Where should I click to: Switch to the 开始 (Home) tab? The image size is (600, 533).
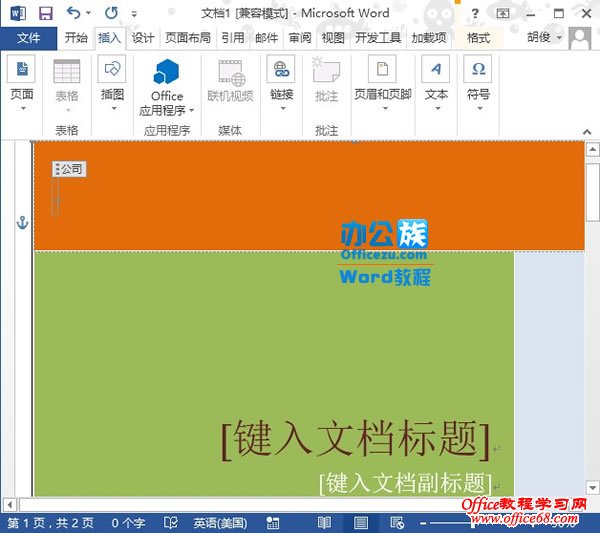(x=76, y=38)
